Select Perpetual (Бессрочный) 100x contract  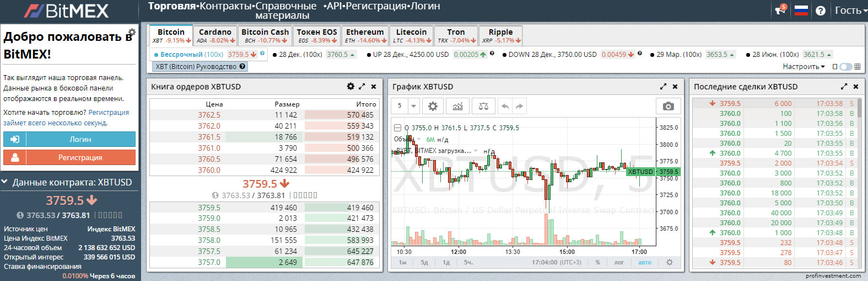tap(209, 54)
